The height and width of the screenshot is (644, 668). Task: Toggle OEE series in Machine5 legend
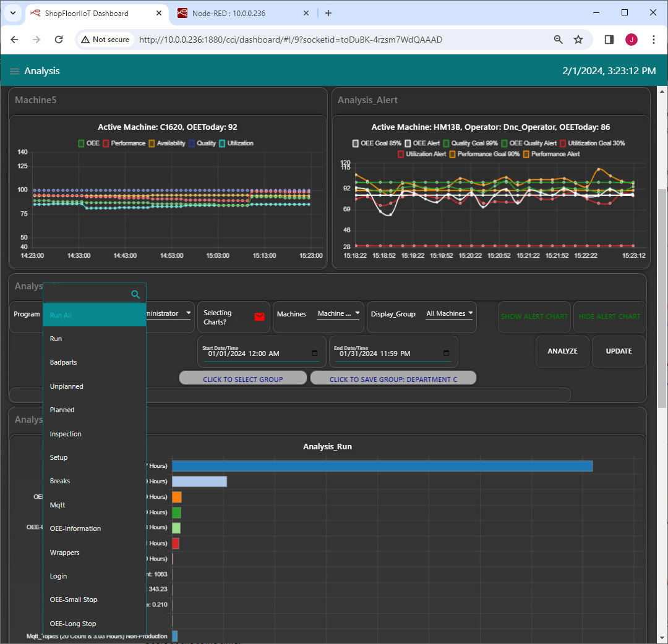(x=88, y=143)
